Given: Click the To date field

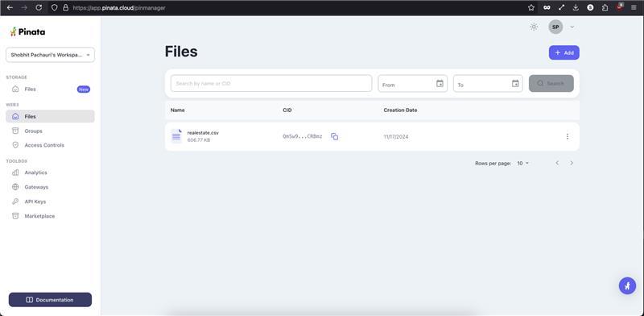Looking at the screenshot, I should point(488,84).
